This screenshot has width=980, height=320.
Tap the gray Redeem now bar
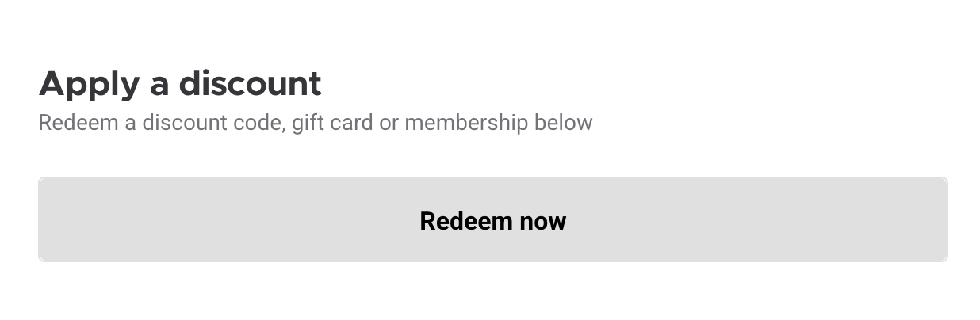[x=492, y=219]
